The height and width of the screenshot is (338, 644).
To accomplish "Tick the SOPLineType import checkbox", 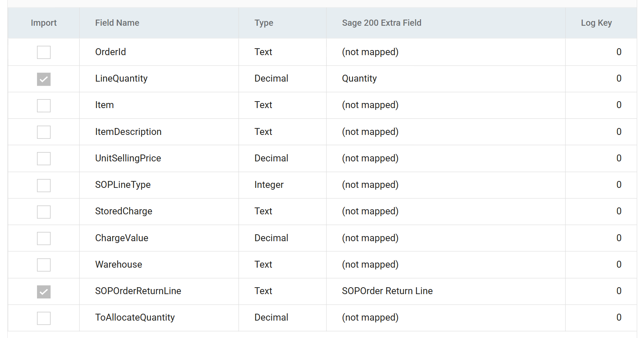I will pos(44,185).
